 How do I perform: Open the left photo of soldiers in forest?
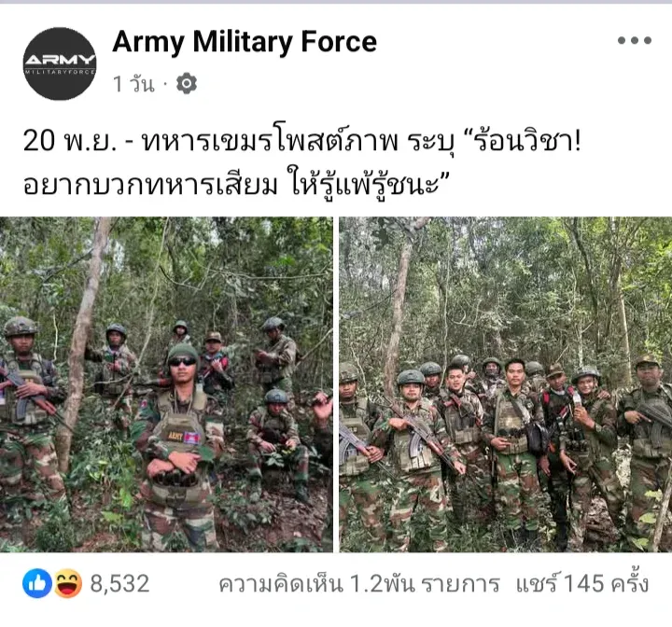pyautogui.click(x=166, y=384)
